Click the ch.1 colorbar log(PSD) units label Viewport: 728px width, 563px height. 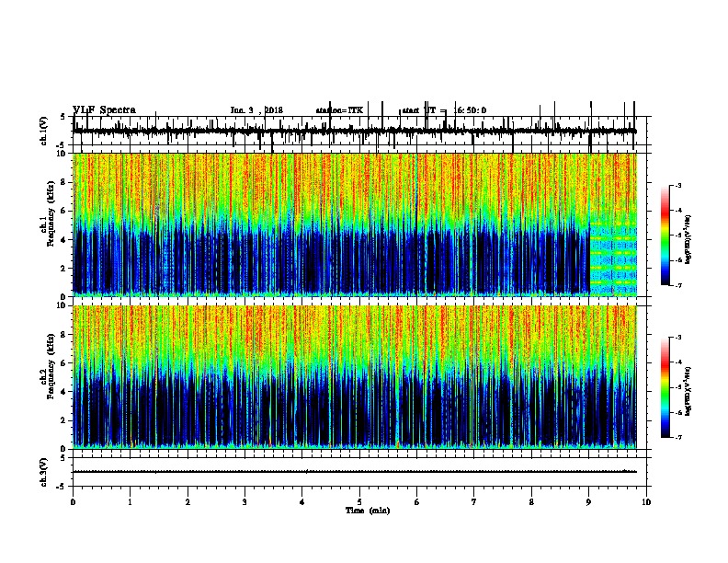tap(688, 240)
